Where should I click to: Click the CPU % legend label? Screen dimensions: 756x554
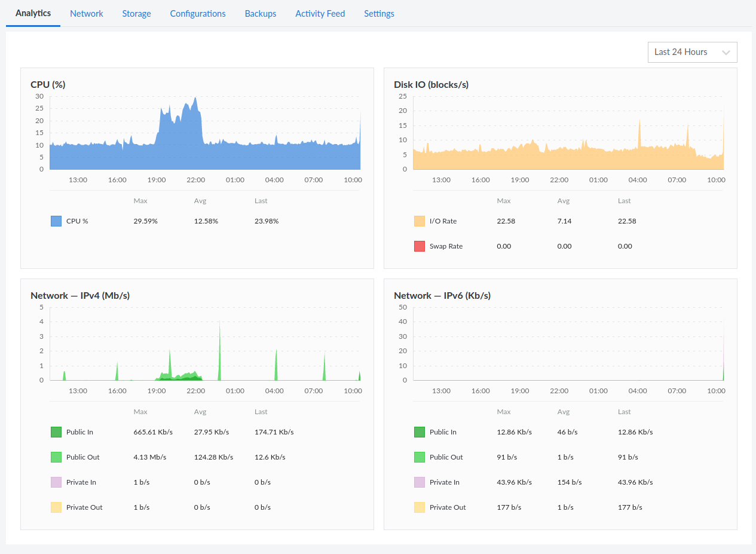click(77, 221)
